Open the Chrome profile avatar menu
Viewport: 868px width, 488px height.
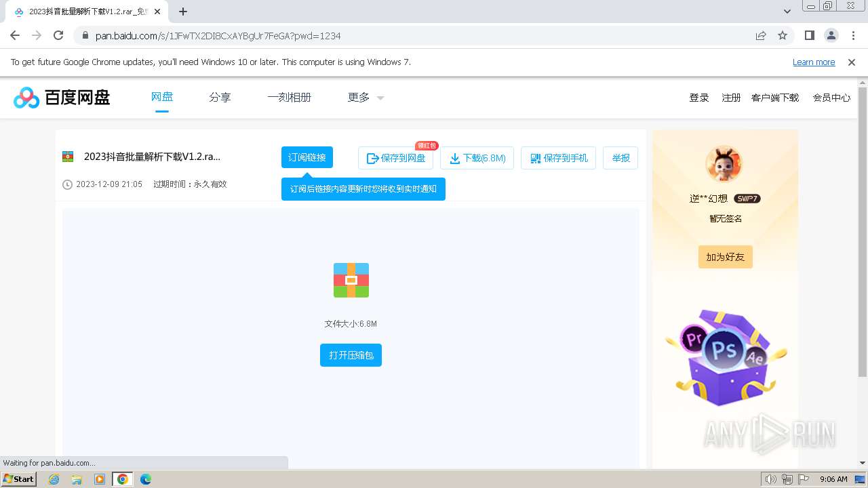point(831,35)
